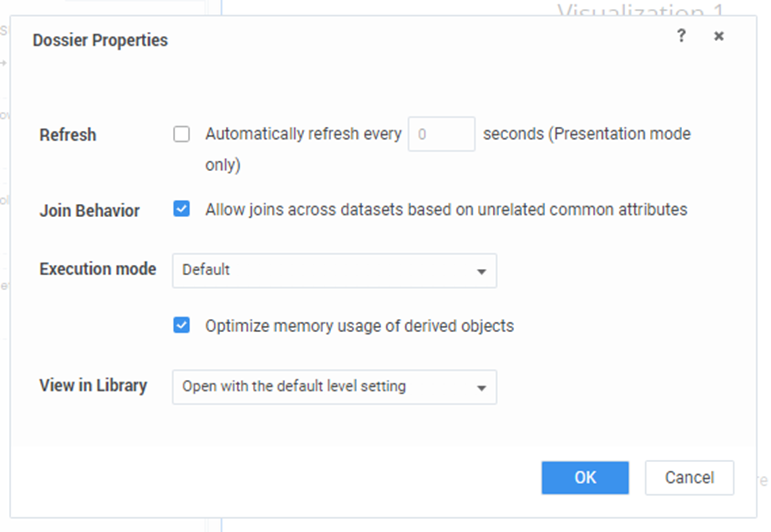Screen dimensions: 771x532
Task: Disable Optimize memory usage checkbox
Action: click(181, 325)
